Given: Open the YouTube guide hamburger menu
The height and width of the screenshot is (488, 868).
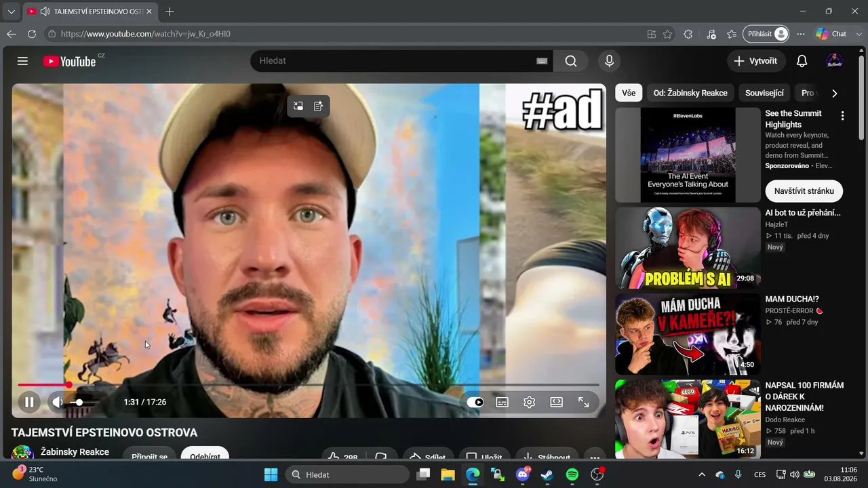Looking at the screenshot, I should click(x=22, y=61).
